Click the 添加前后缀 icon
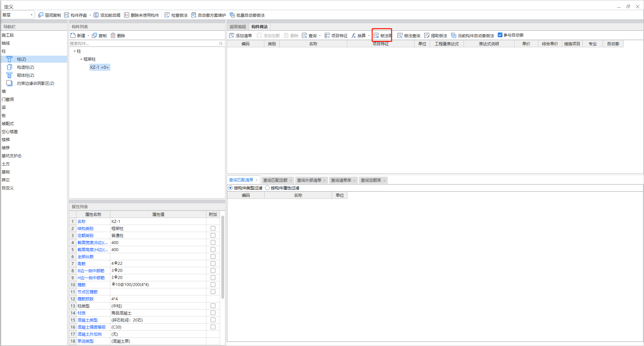 (x=96, y=15)
